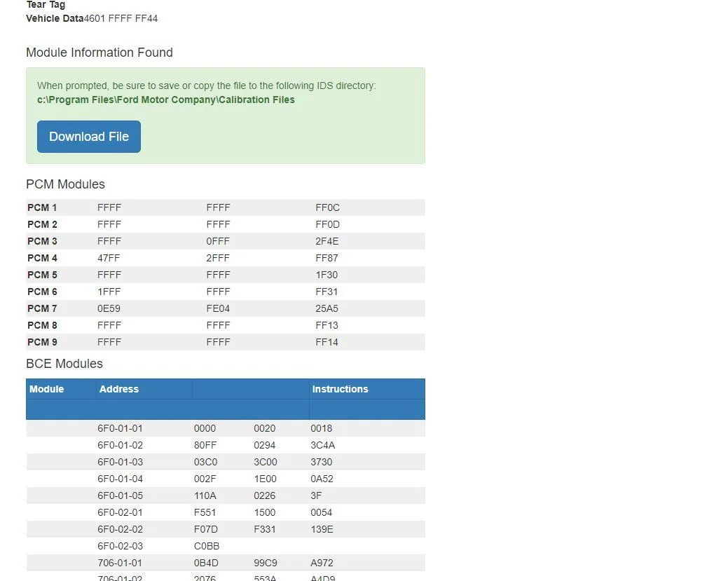The width and height of the screenshot is (728, 581).
Task: Click value FF14 in PCM 9 row
Action: [x=327, y=342]
